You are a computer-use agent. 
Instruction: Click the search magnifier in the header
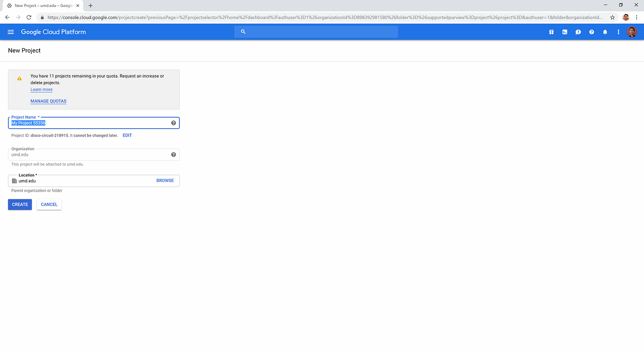pyautogui.click(x=243, y=32)
